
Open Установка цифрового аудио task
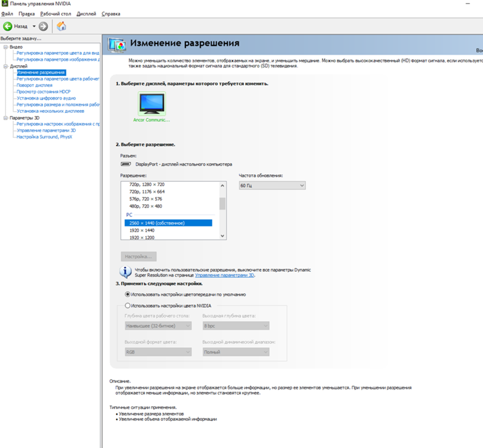pyautogui.click(x=46, y=98)
